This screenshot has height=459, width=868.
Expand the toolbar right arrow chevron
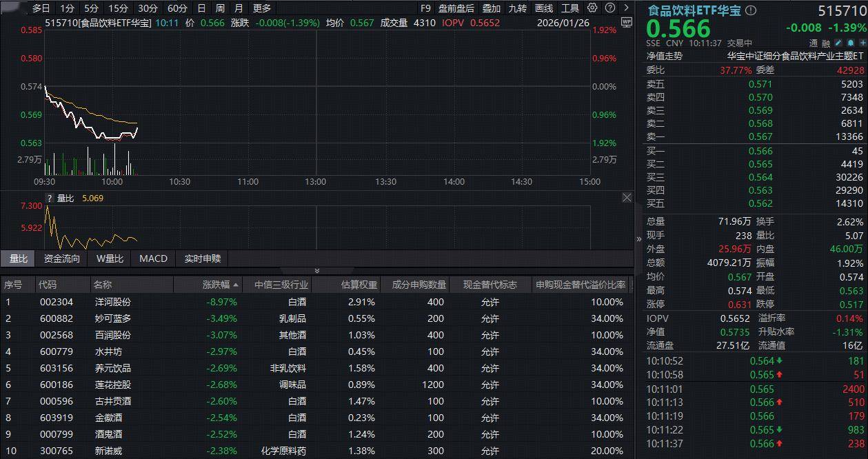[626, 8]
